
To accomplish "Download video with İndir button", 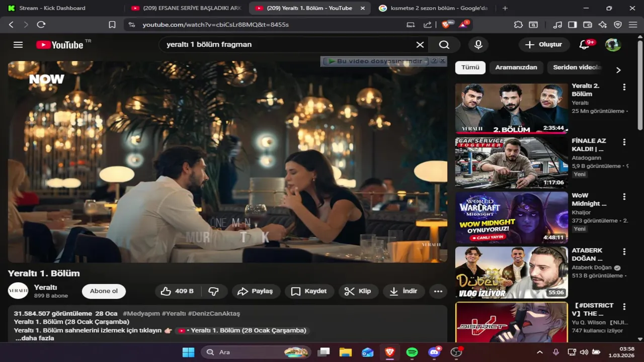I will point(404,291).
